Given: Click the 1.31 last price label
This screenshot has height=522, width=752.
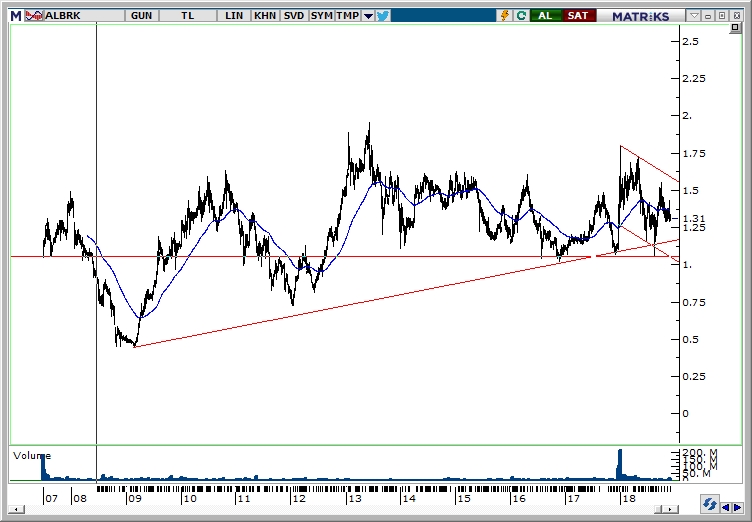Looking at the screenshot, I should click(694, 219).
